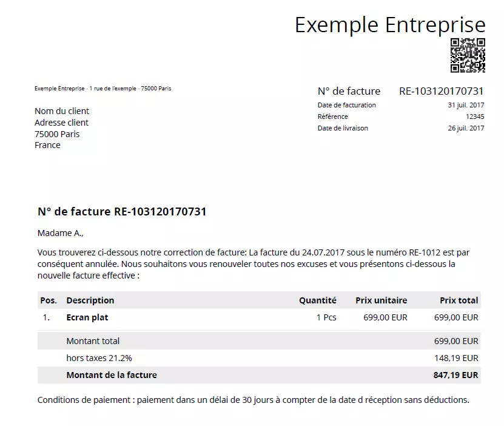504x426 pixels.
Task: Click the "Conditions de paiement" text line
Action: [x=253, y=400]
